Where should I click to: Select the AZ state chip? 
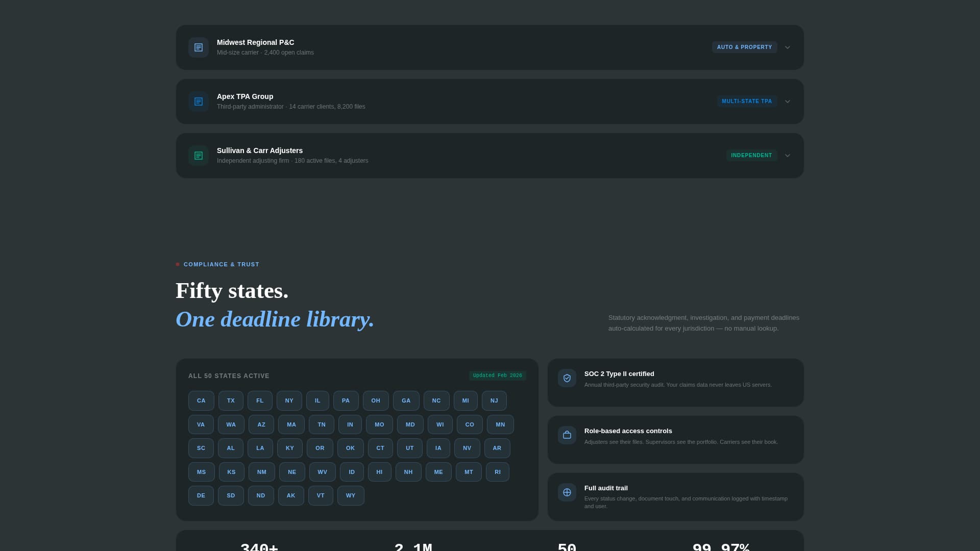[x=261, y=424]
